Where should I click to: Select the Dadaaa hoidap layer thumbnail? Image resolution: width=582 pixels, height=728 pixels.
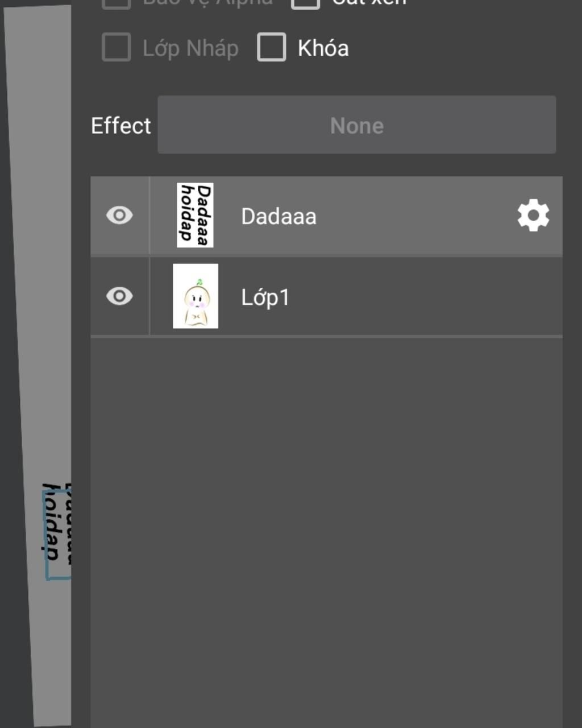click(195, 216)
